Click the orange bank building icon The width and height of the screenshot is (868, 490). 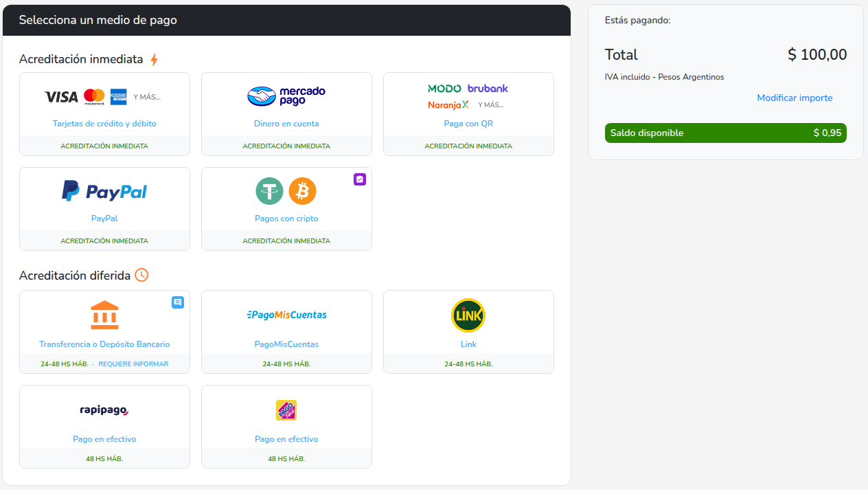[x=104, y=315]
